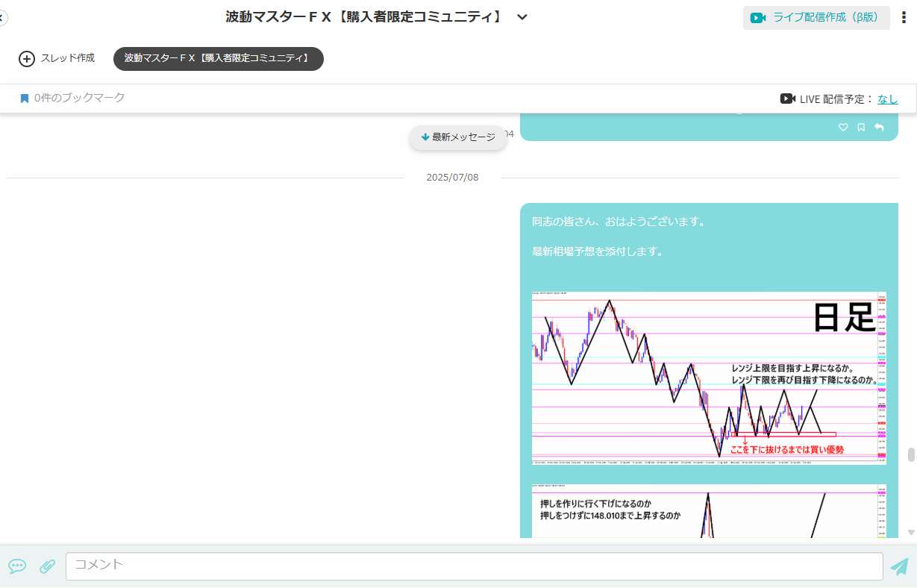The image size is (917, 588).
Task: Click the scrollbar down arrow
Action: pyautogui.click(x=911, y=532)
